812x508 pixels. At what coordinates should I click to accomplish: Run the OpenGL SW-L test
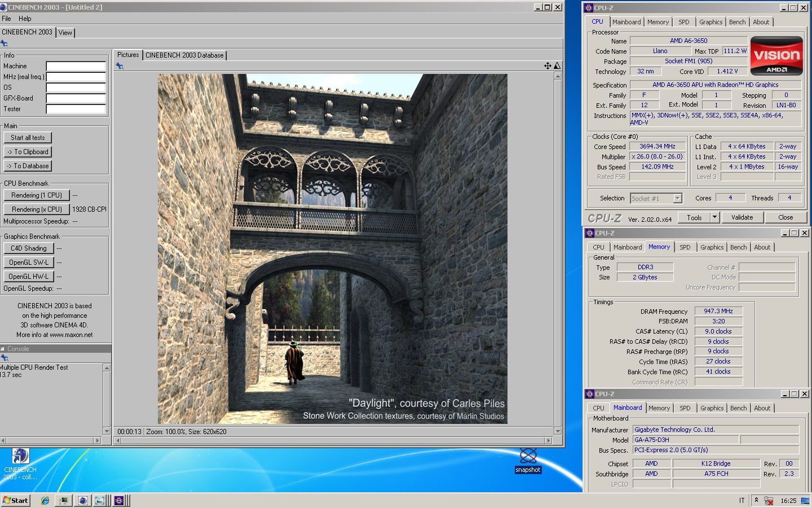click(29, 262)
